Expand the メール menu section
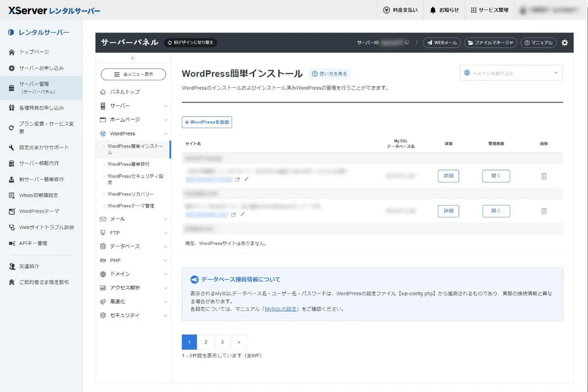 133,219
